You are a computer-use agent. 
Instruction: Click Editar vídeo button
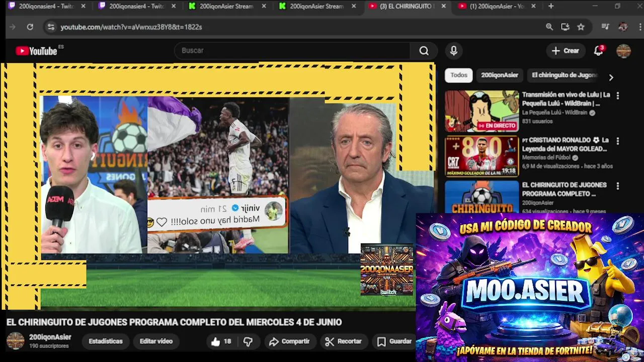pyautogui.click(x=156, y=341)
